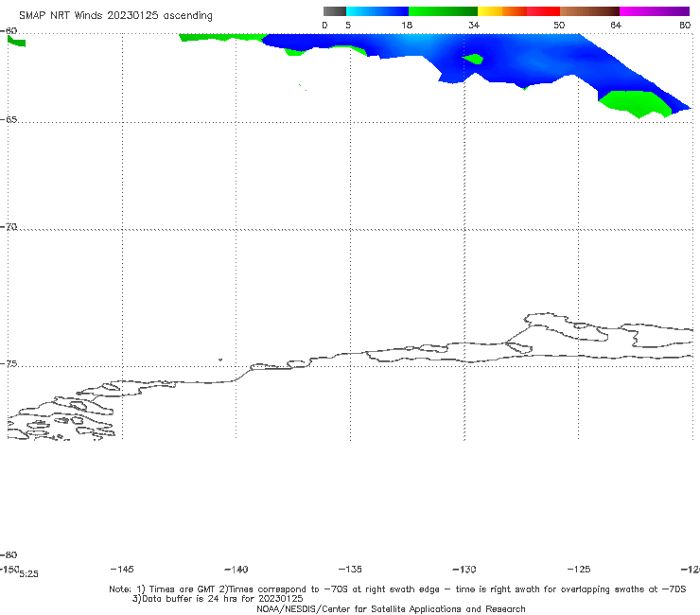Click the longitude label '-125'
This screenshot has width=700, height=615.
click(x=579, y=569)
